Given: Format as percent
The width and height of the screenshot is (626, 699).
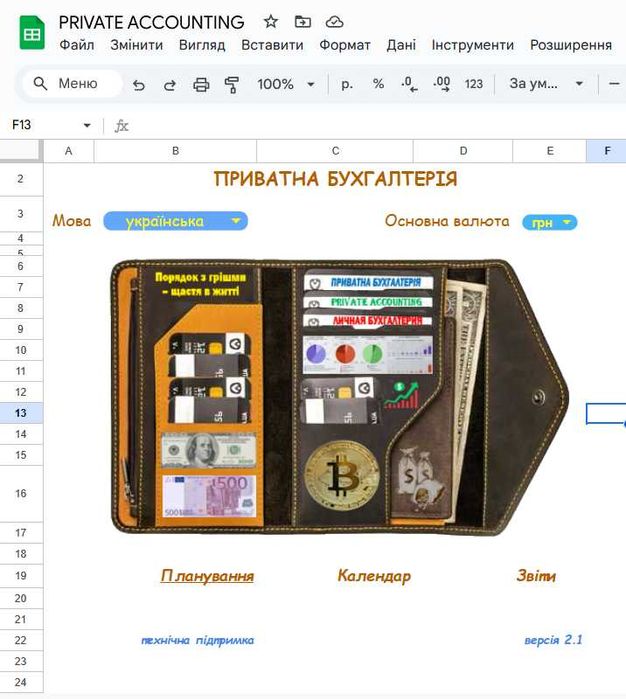Looking at the screenshot, I should (x=378, y=84).
